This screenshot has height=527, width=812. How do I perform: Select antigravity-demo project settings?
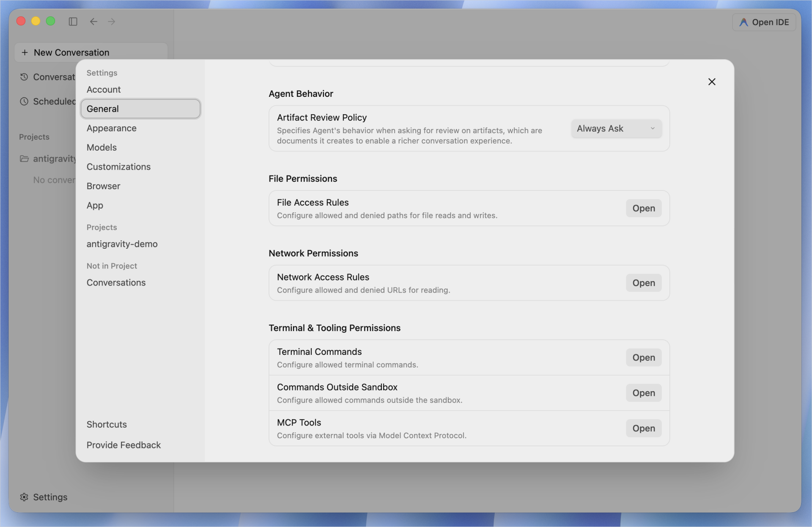[x=140, y=244]
